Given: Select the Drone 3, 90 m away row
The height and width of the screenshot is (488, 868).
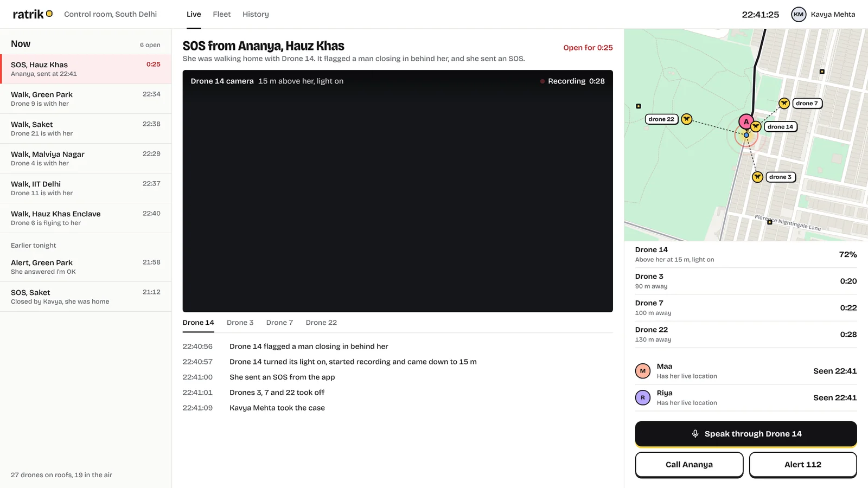Looking at the screenshot, I should [746, 281].
